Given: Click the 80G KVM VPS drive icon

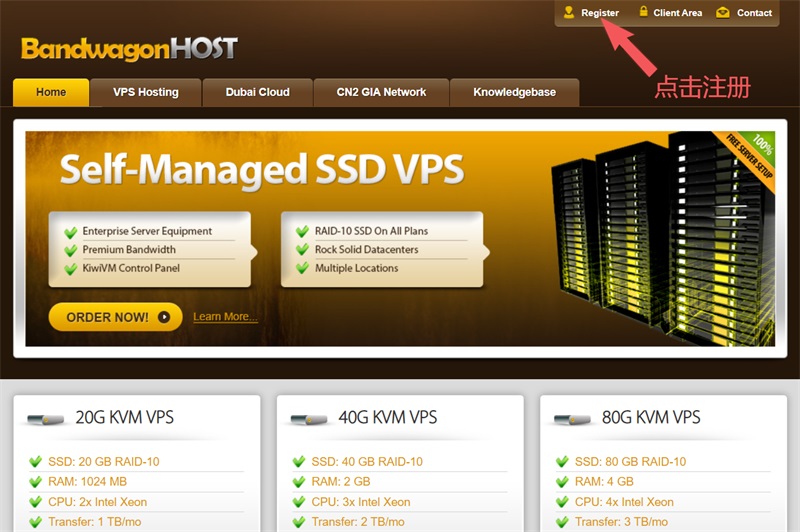Looking at the screenshot, I should (x=572, y=419).
